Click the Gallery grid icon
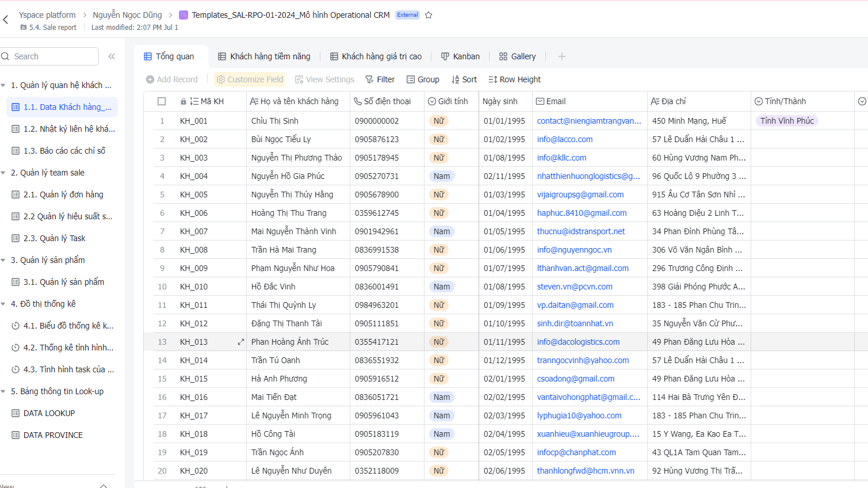 point(503,56)
